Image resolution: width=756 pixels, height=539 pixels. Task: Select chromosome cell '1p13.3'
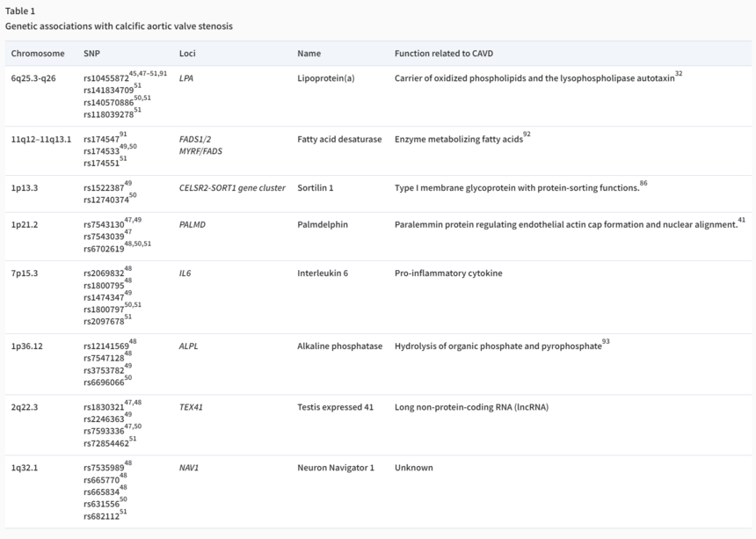click(24, 188)
